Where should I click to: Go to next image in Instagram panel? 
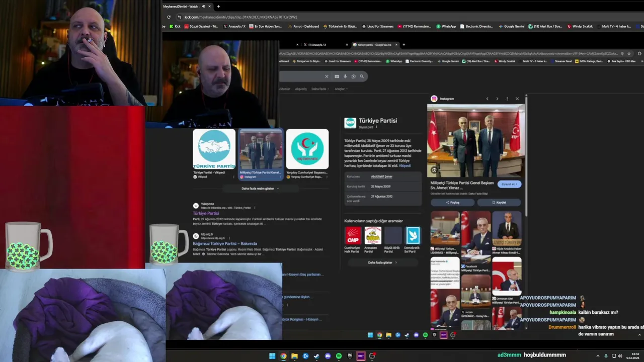click(x=497, y=99)
